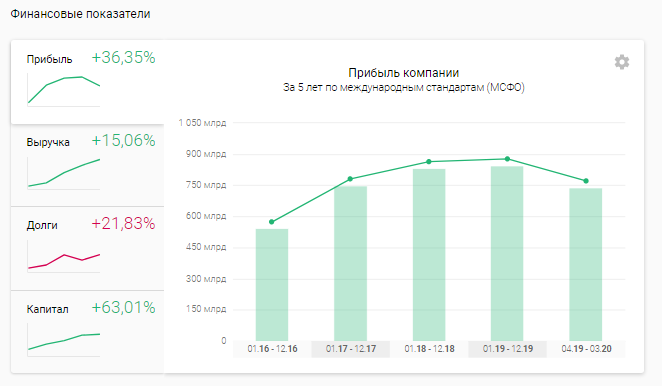Click the 450 млрд axis label
The image size is (662, 386).
point(206,247)
